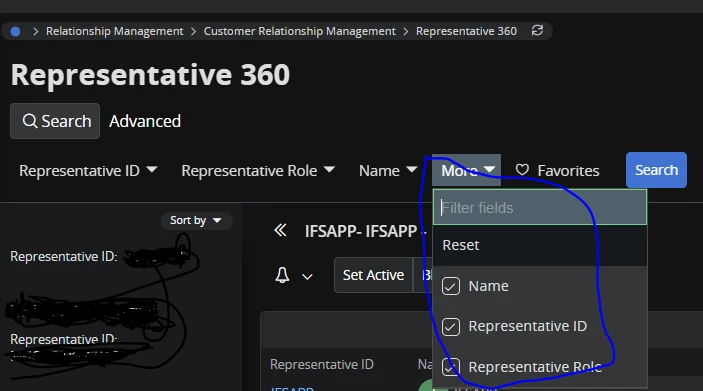Refresh the page via breadcrumb reload icon
This screenshot has height=391, width=703.
tap(537, 30)
